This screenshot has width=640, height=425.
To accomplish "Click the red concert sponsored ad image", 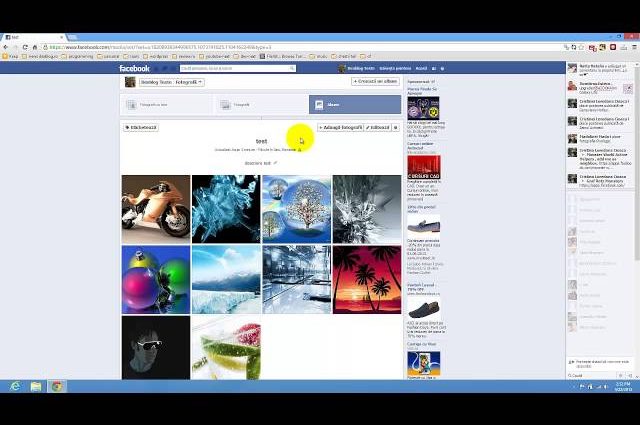I will (x=424, y=167).
